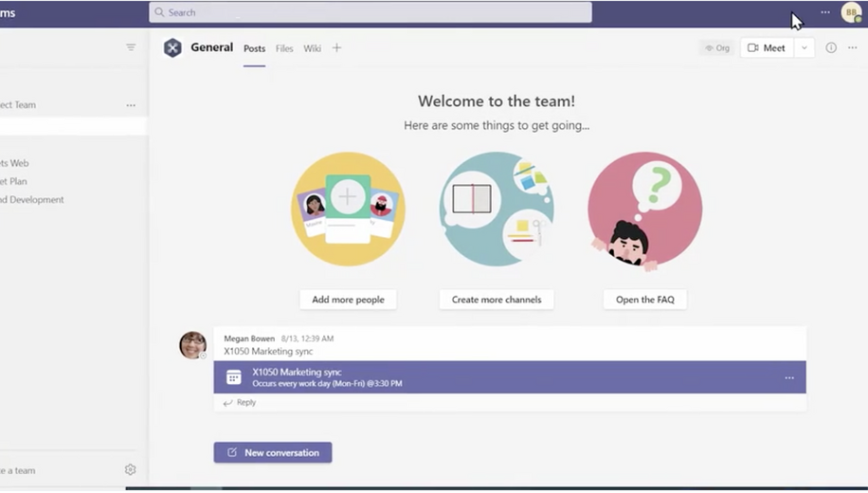Click the FAQ question mark illustration
Image resolution: width=868 pixels, height=493 pixels.
click(x=645, y=210)
